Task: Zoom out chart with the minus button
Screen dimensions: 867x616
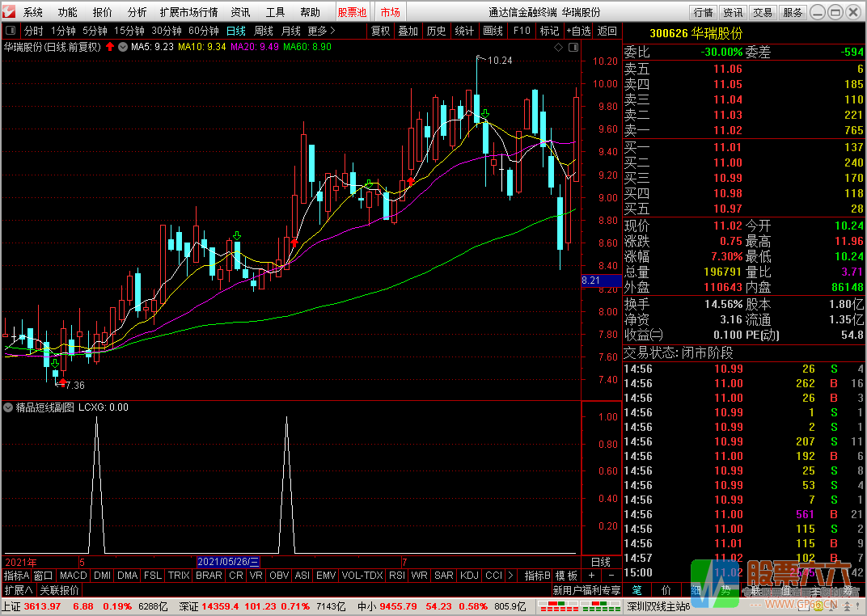Action: pos(611,576)
